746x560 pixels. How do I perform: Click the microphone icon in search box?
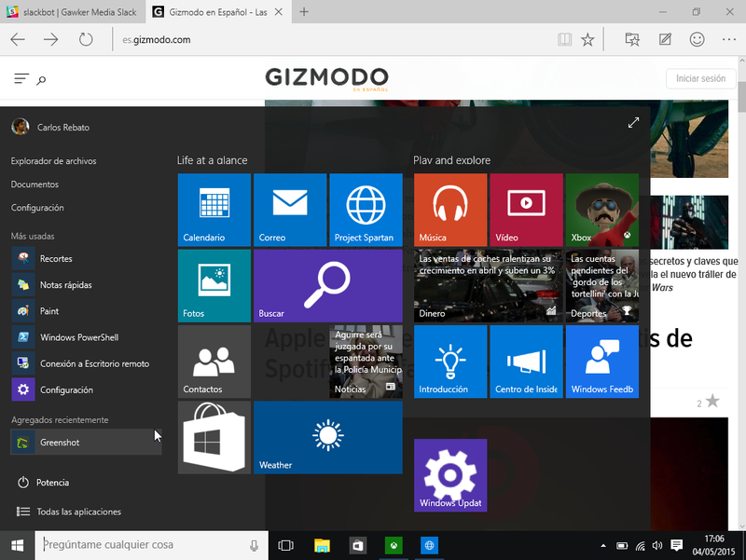point(254,546)
